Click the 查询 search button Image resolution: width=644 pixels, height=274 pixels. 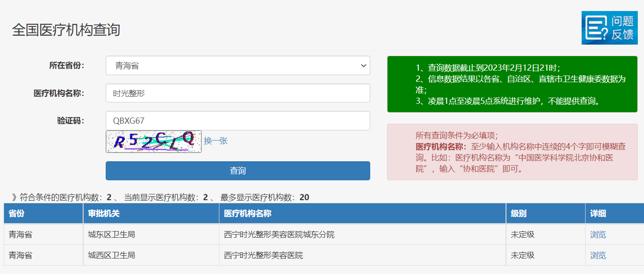click(238, 171)
